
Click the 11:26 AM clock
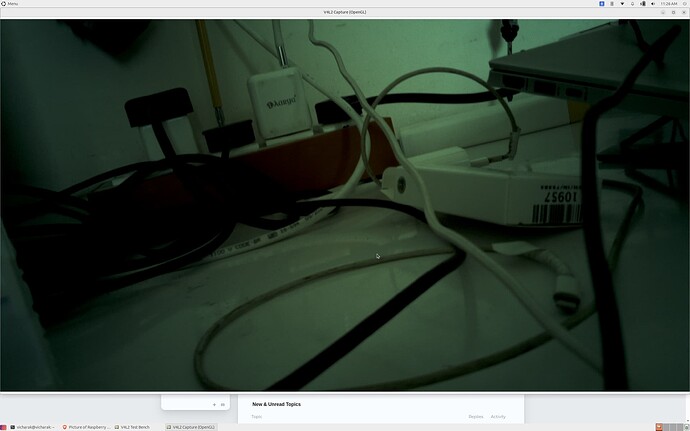(669, 4)
